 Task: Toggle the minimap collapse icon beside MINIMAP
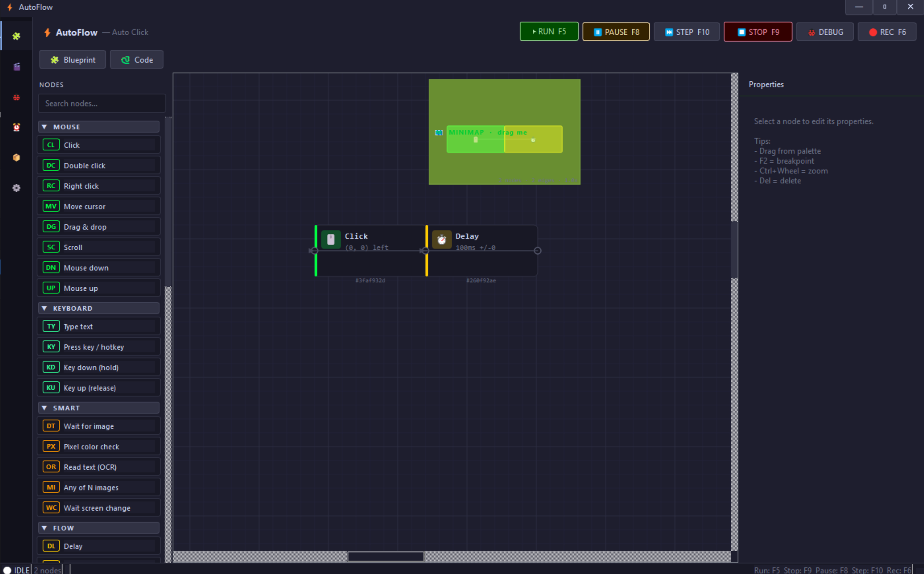pyautogui.click(x=438, y=132)
